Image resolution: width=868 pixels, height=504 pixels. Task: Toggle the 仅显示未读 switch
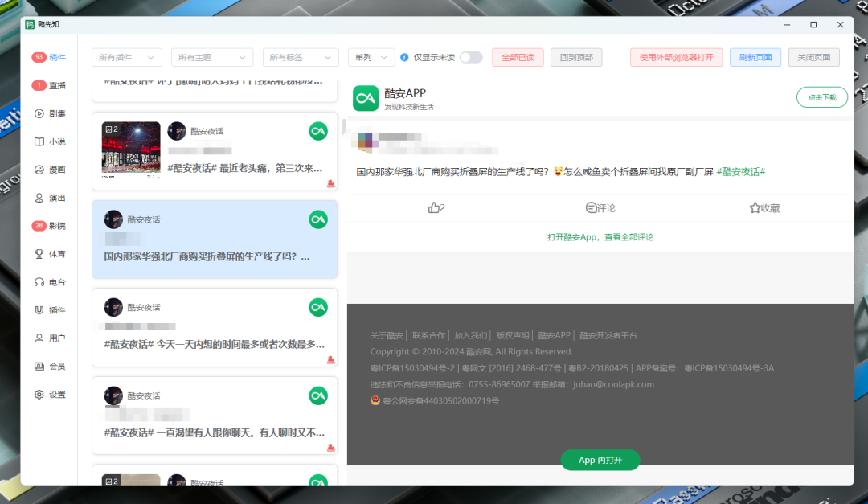(x=471, y=58)
